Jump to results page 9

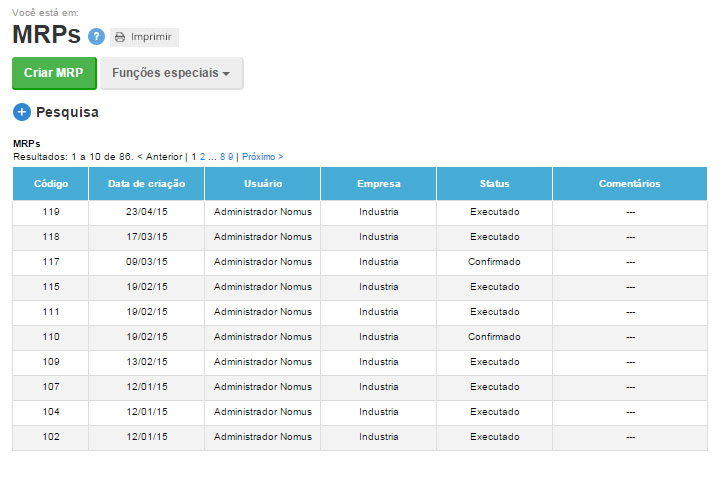(x=231, y=157)
